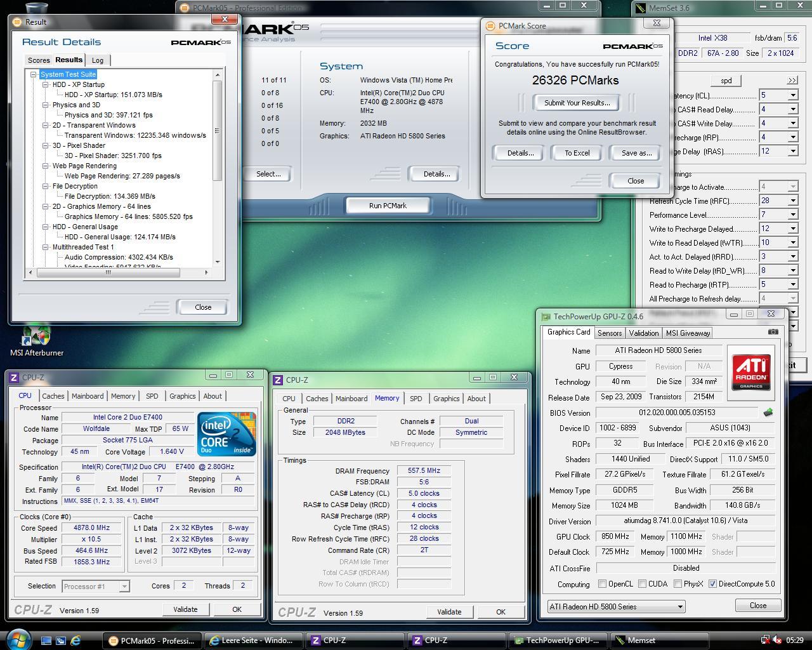The image size is (812, 650).
Task: Click the Result tree scroll down arrow
Action: pyautogui.click(x=217, y=262)
